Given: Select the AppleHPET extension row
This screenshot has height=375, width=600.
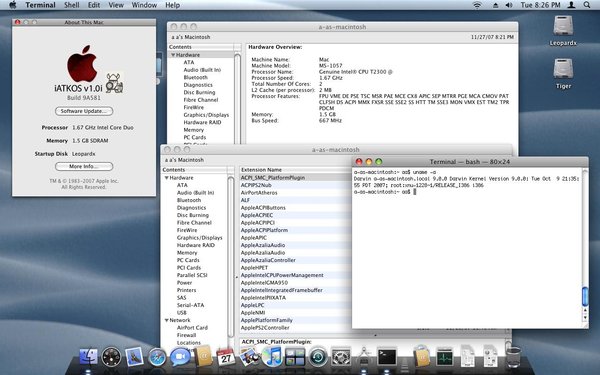Looking at the screenshot, I should coord(295,268).
